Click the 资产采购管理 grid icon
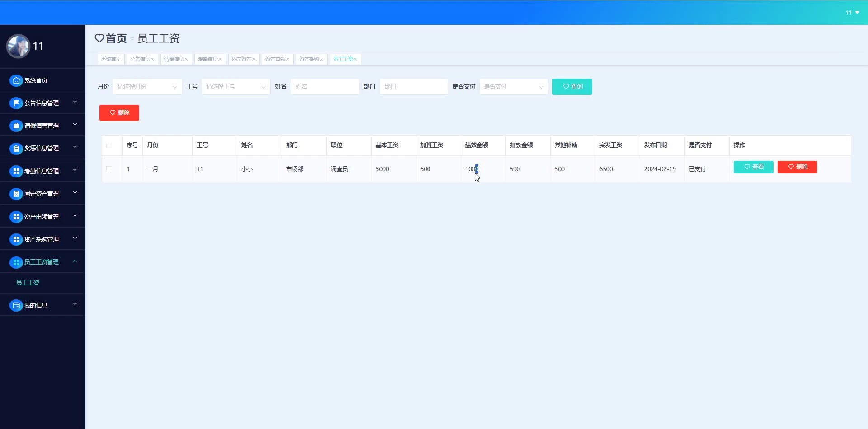This screenshot has height=429, width=868. point(16,239)
